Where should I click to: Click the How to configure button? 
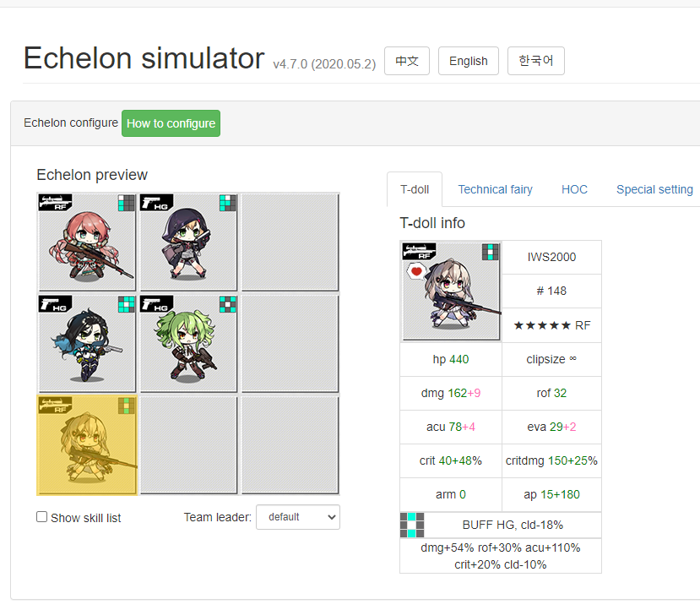point(171,123)
